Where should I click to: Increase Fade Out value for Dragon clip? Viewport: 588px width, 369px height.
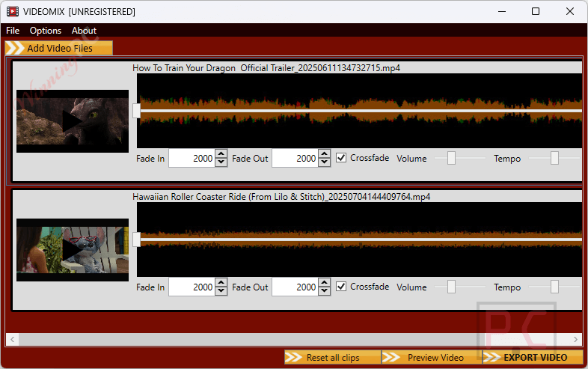(325, 154)
